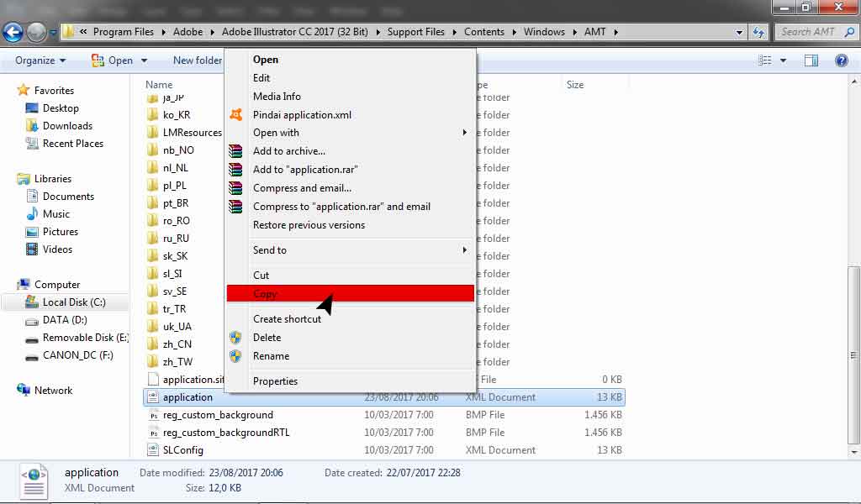Click the shield icon beside Rename
The width and height of the screenshot is (861, 504).
point(235,356)
